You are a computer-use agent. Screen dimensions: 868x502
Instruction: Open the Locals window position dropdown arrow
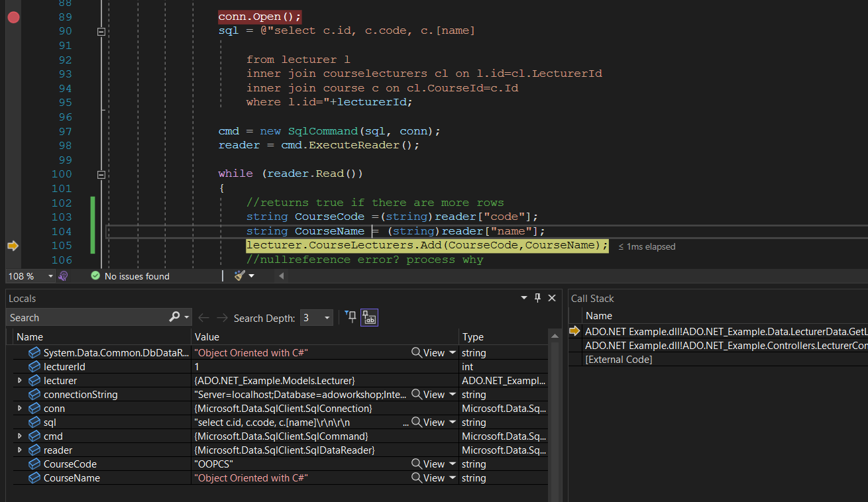[x=524, y=298]
